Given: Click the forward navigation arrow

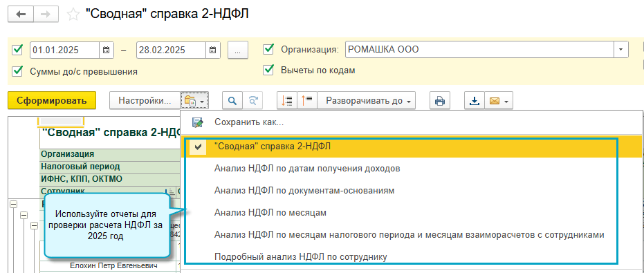Looking at the screenshot, I should pos(46,14).
